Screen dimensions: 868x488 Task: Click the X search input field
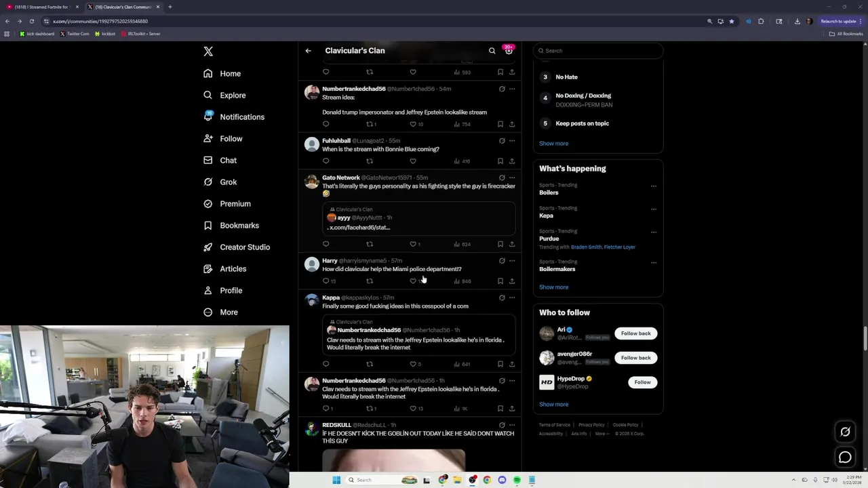(597, 51)
